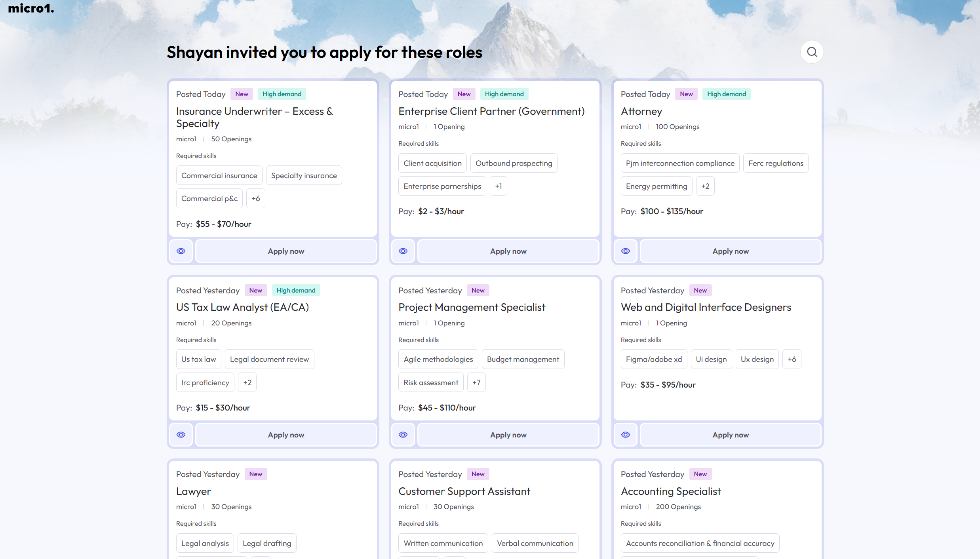Image resolution: width=980 pixels, height=559 pixels.
Task: Open the Accounting Specialist title
Action: point(671,491)
